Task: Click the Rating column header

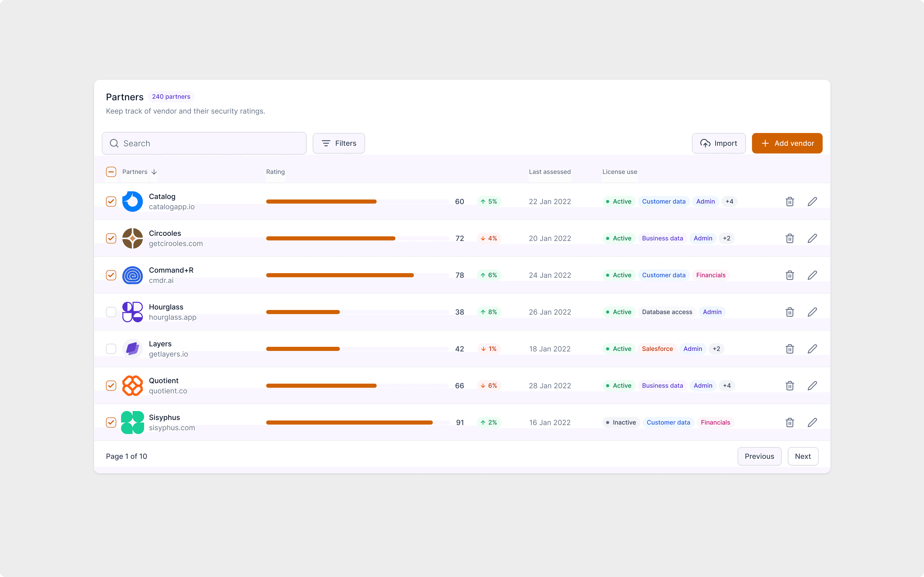Action: coord(275,172)
